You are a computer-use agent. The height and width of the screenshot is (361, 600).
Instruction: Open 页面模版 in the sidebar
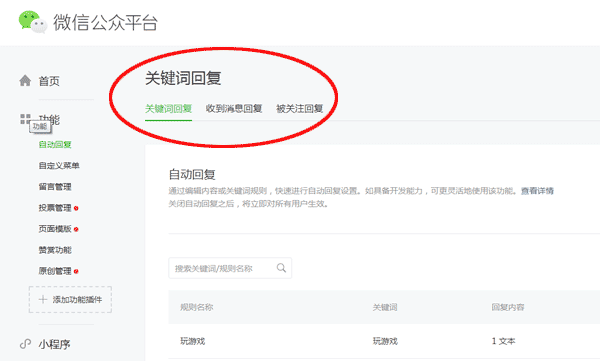click(x=55, y=229)
